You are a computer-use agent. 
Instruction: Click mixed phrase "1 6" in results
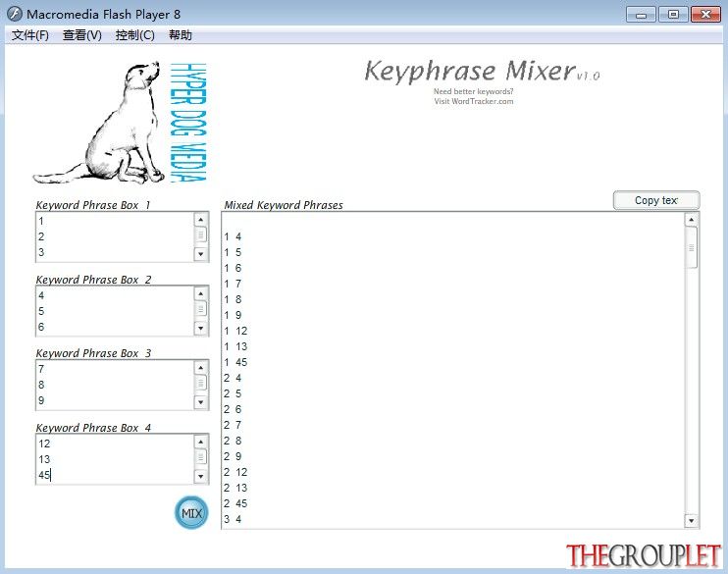click(x=233, y=268)
